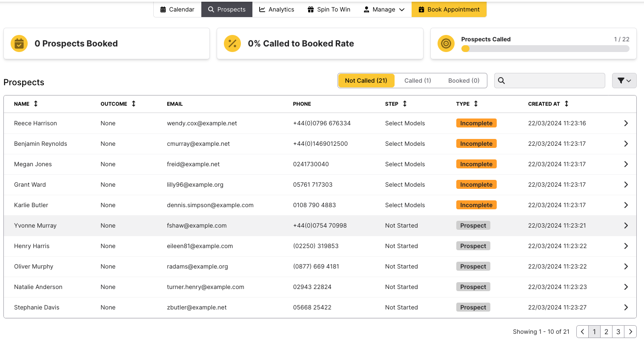Click the Book Appointment button
The width and height of the screenshot is (644, 341).
click(449, 9)
